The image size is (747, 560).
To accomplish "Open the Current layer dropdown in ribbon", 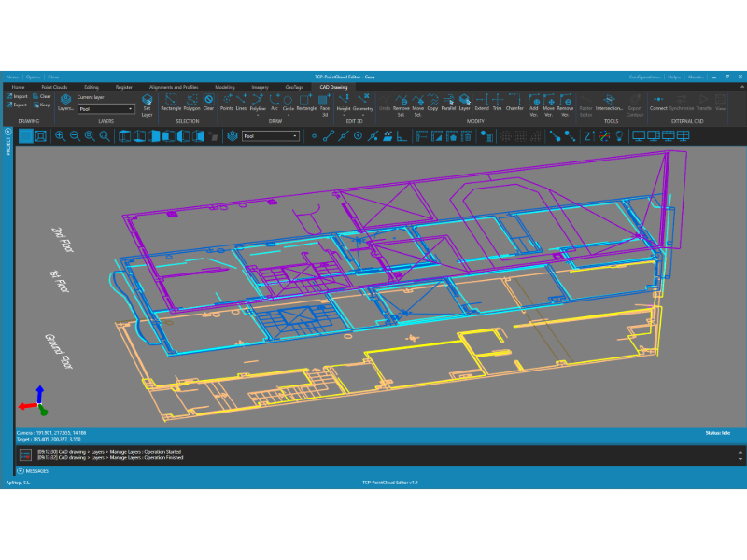I will tap(106, 109).
